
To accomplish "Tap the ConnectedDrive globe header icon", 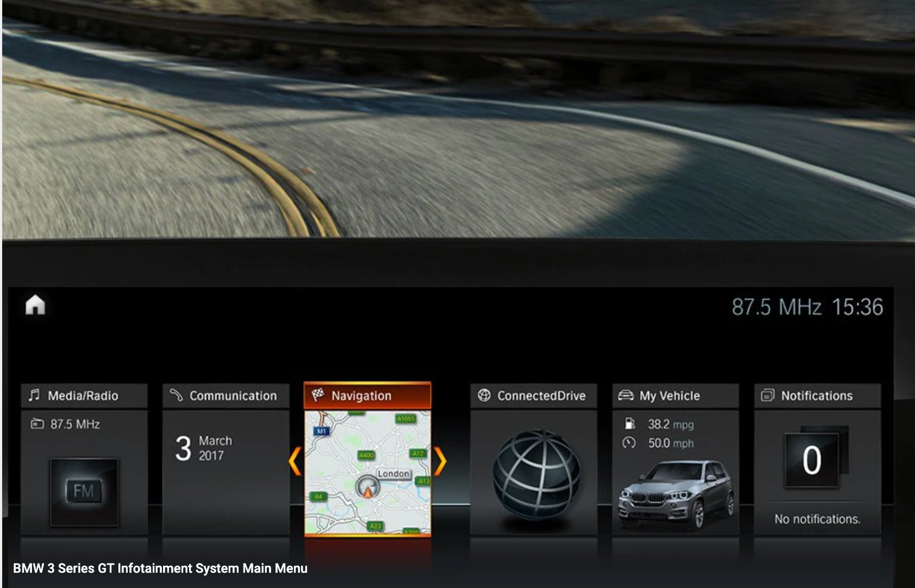I will tap(484, 395).
